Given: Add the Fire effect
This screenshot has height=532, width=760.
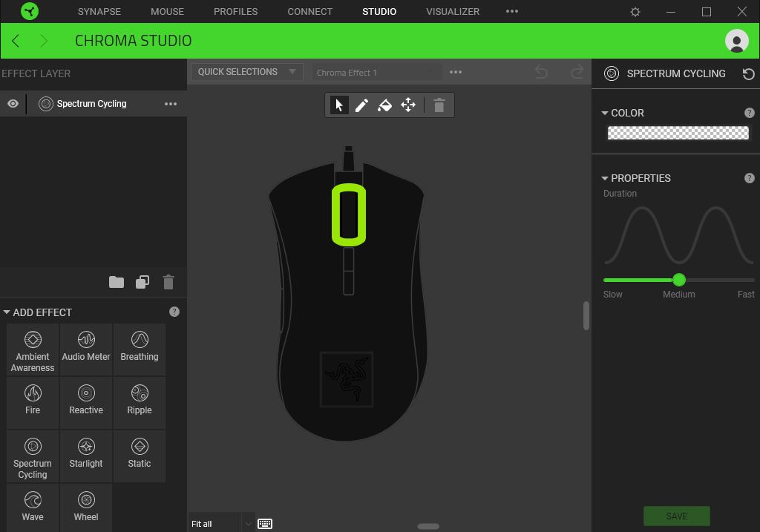Looking at the screenshot, I should (33, 403).
